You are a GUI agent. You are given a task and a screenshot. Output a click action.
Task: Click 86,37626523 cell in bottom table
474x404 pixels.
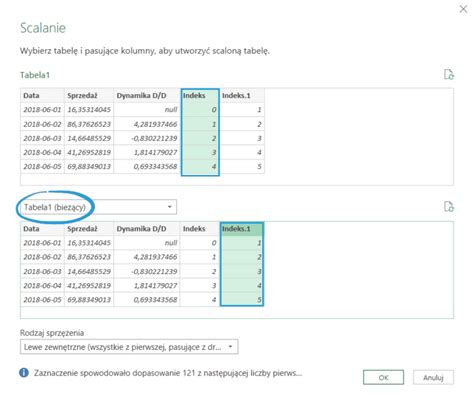(89, 257)
